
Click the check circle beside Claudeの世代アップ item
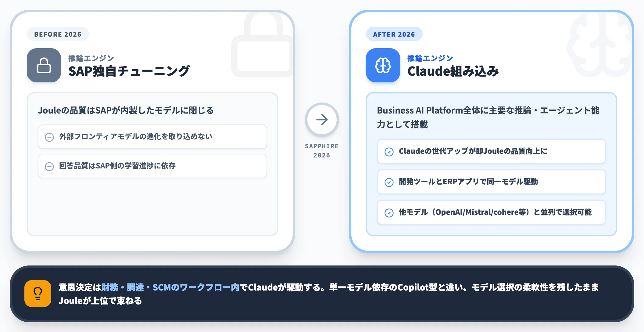click(389, 152)
